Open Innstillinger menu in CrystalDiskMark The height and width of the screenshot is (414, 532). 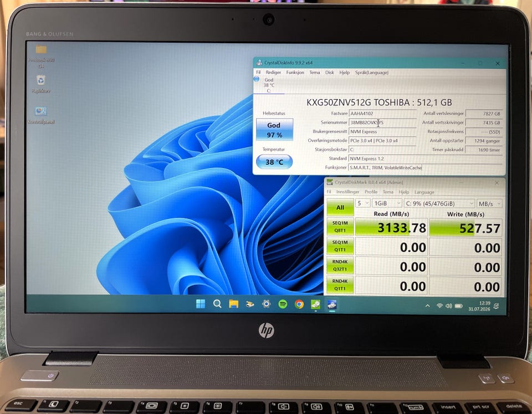tap(347, 192)
